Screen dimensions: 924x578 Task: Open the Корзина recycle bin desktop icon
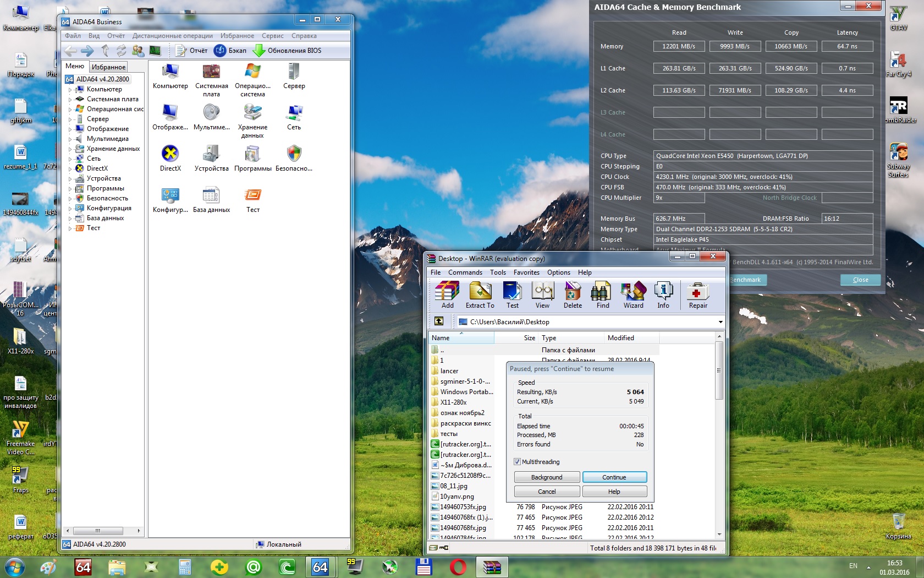pos(898,526)
